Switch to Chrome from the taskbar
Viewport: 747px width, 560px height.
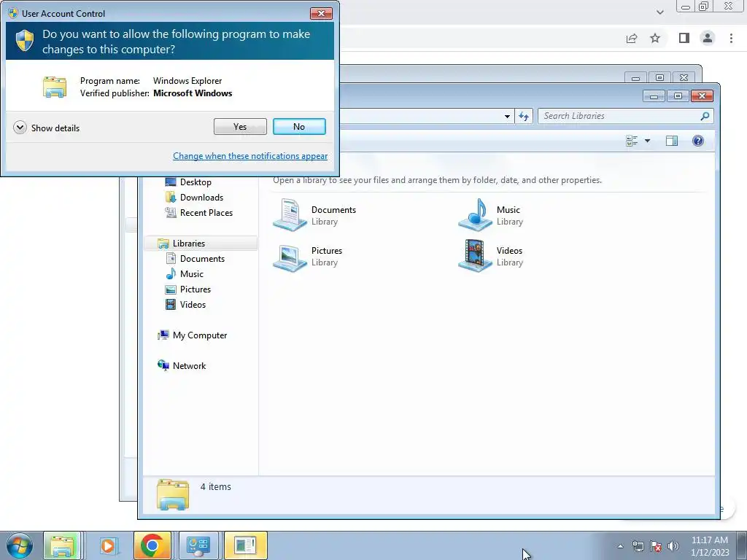click(152, 545)
